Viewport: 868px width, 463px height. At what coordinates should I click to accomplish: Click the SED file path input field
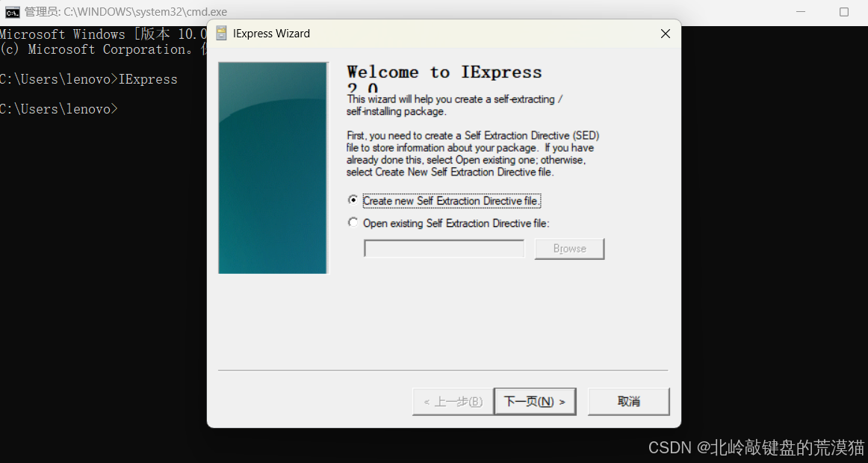coord(444,249)
